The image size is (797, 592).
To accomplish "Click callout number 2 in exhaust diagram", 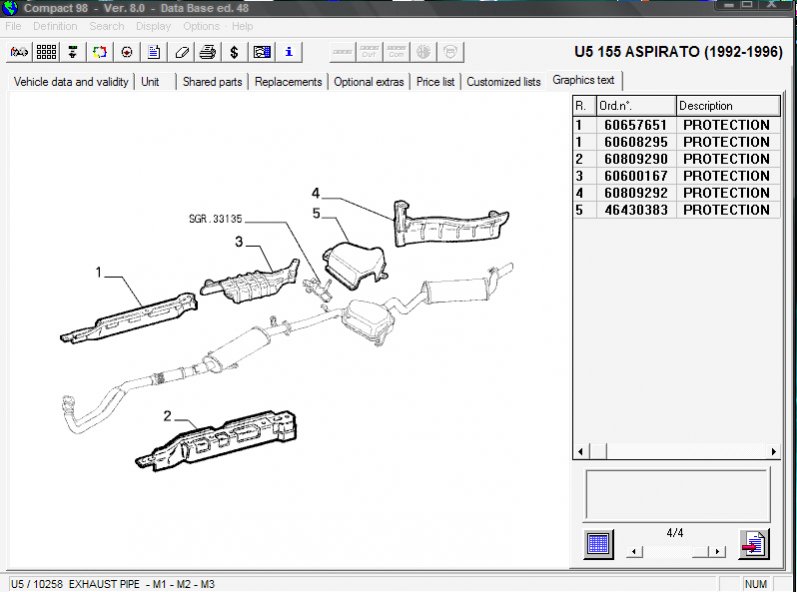I will (x=168, y=416).
